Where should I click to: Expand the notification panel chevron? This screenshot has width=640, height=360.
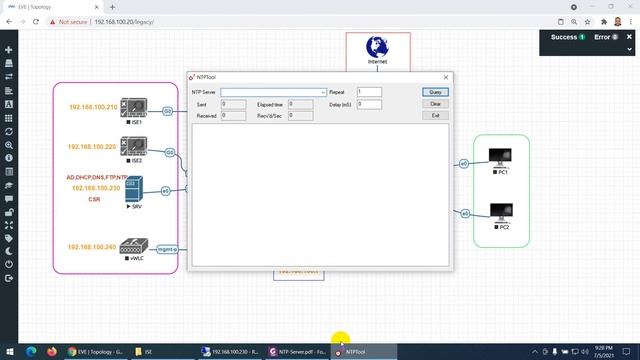click(629, 49)
